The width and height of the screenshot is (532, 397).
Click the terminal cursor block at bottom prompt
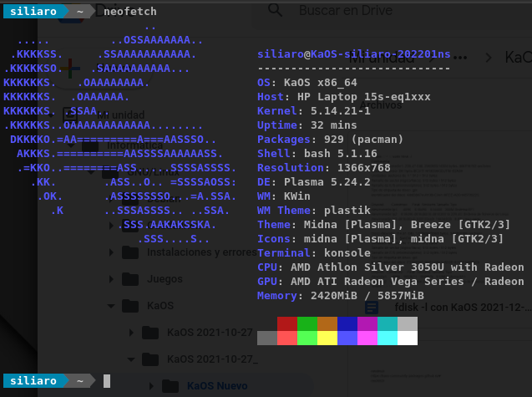(107, 381)
